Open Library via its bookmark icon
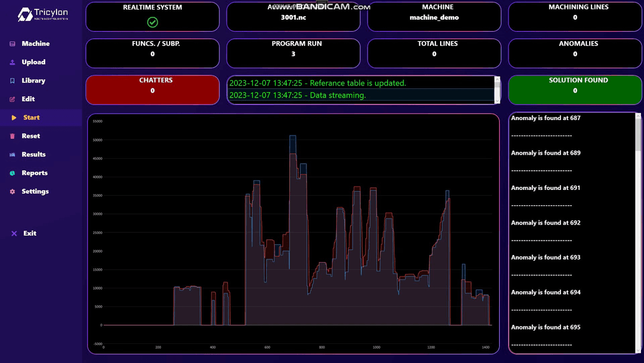Screen dimensions: 644x363 13,81
